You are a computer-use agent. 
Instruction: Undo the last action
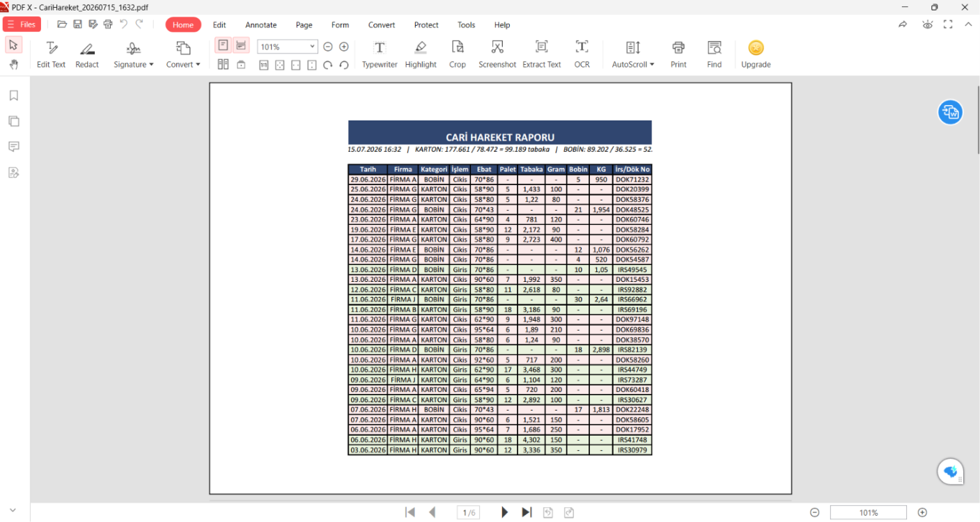pyautogui.click(x=123, y=24)
